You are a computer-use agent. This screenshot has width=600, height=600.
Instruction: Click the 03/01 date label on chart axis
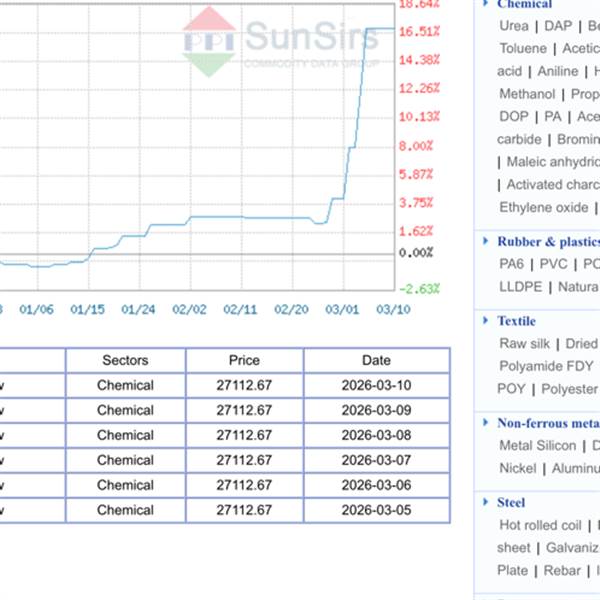(342, 309)
